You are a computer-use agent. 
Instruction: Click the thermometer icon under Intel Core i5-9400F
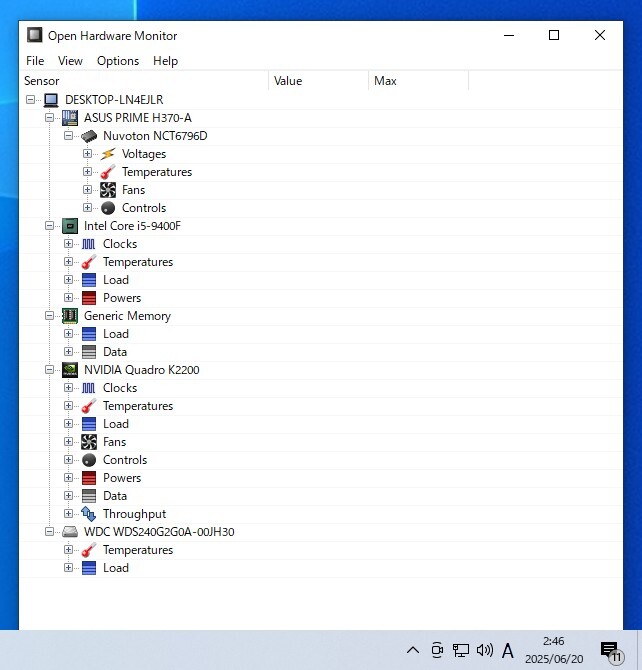(89, 262)
